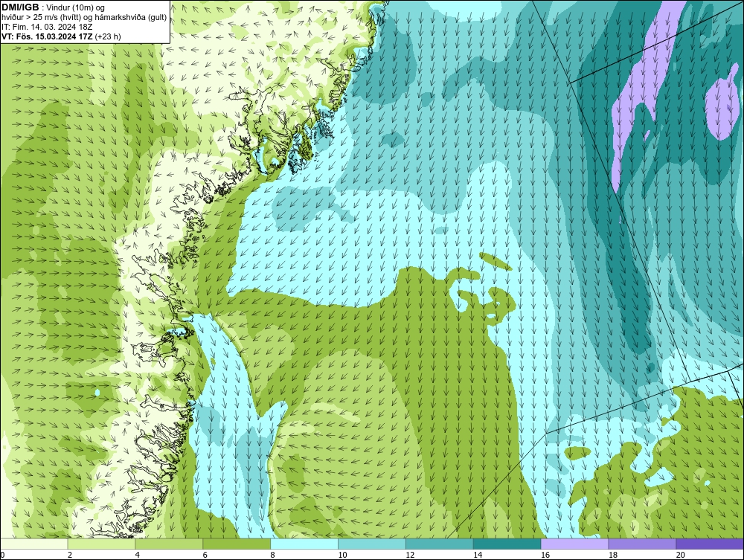
Task: Click the 6-8 m/s olive green swatch
Action: (237, 544)
